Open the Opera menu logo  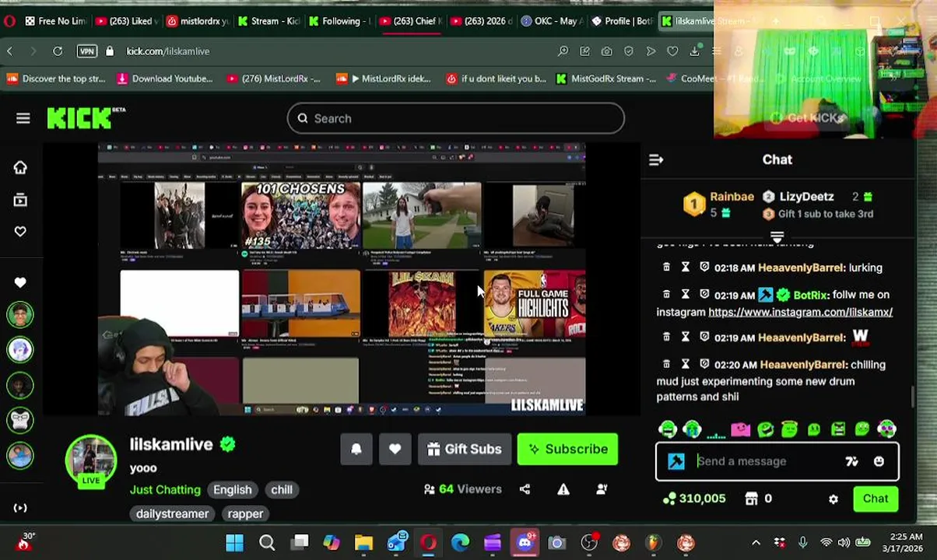9,21
